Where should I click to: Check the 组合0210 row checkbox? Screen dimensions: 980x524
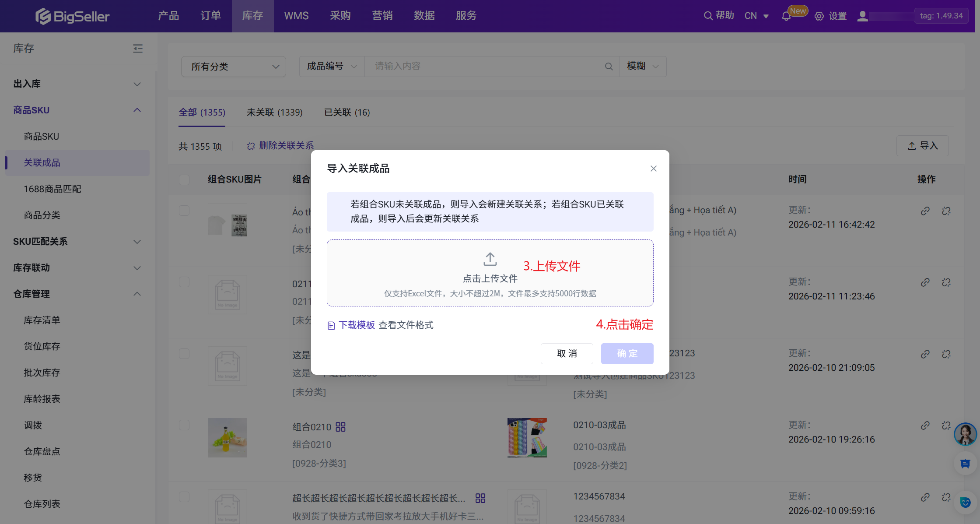(x=184, y=425)
